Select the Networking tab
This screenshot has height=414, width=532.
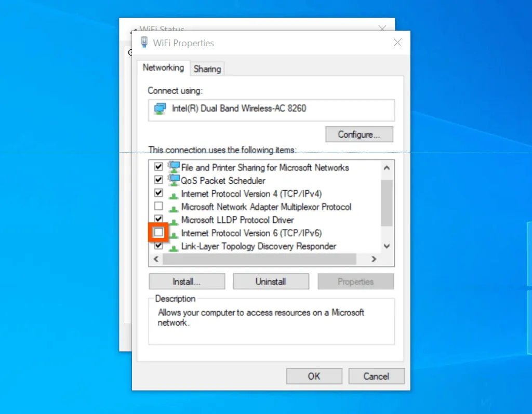[x=163, y=68]
